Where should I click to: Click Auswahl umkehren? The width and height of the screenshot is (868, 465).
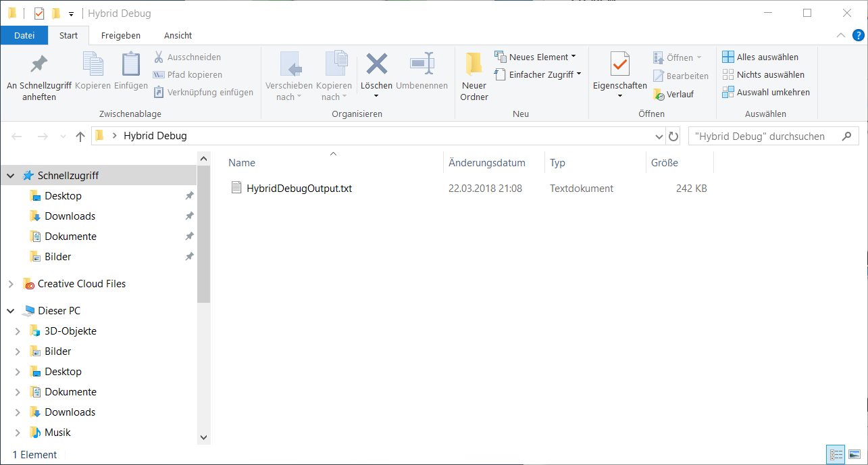[765, 92]
